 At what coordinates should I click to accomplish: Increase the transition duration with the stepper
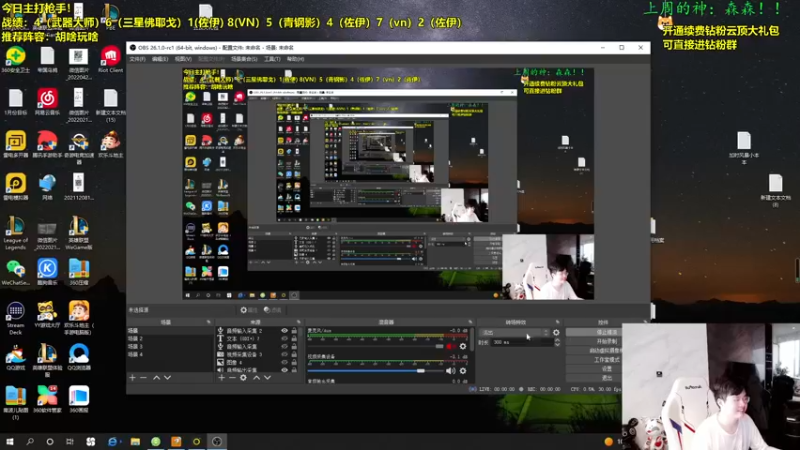(557, 340)
